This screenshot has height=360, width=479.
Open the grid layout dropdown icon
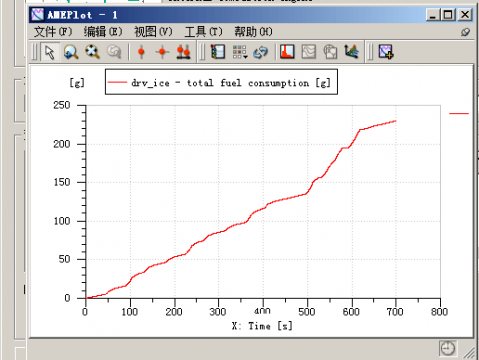tap(240, 52)
